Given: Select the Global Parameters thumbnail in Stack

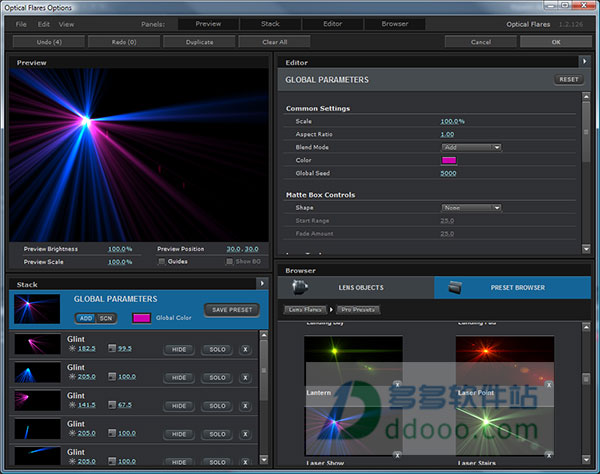Looking at the screenshot, I should click(37, 309).
